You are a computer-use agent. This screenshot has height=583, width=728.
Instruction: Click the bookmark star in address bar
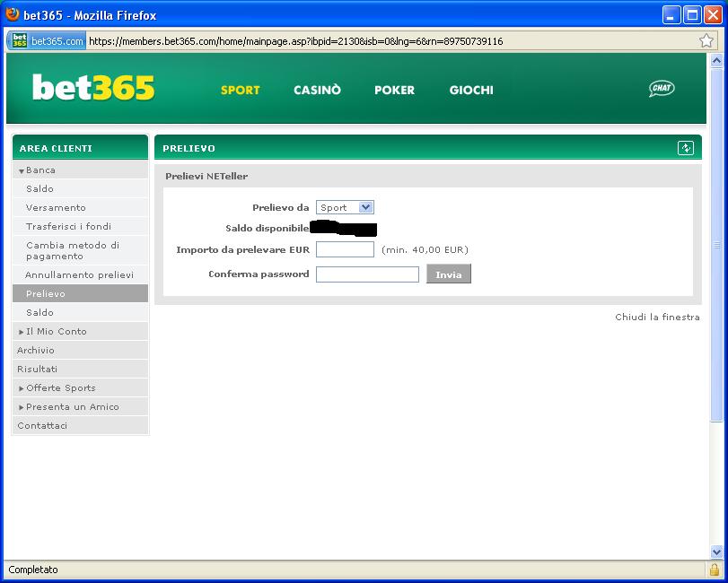pyautogui.click(x=706, y=41)
